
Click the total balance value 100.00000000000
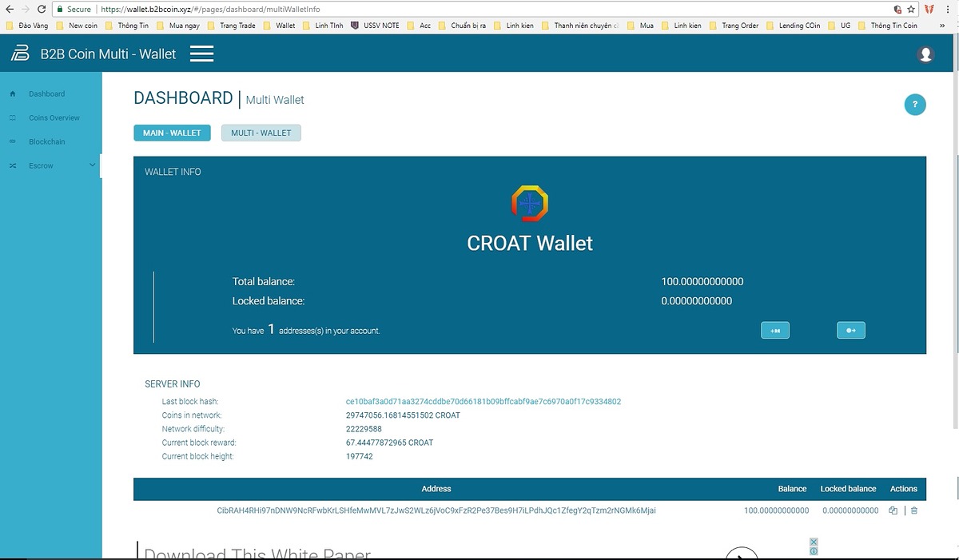point(702,281)
